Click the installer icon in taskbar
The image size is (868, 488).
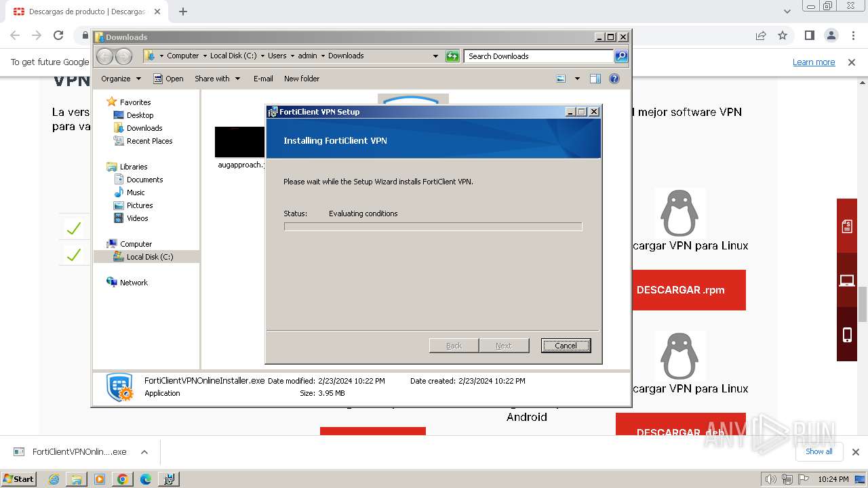point(169,479)
